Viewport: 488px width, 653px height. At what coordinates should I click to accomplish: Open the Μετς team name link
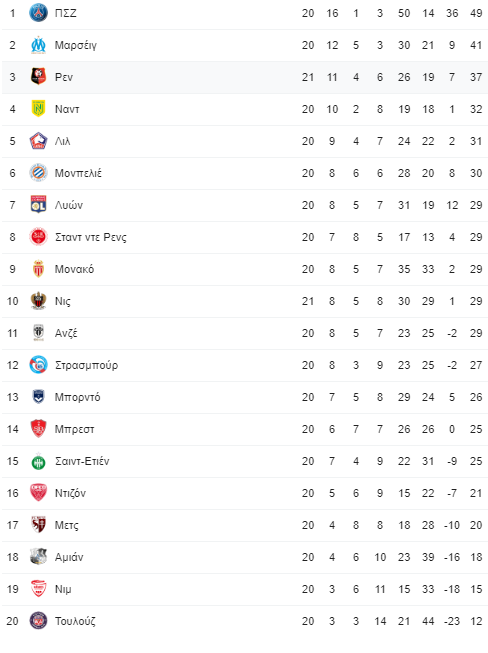pos(67,525)
